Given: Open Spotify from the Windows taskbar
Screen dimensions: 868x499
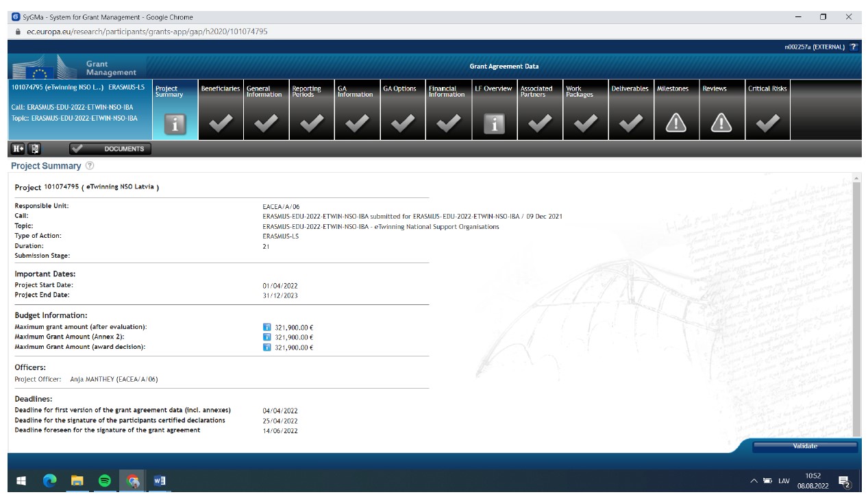Looking at the screenshot, I should pyautogui.click(x=105, y=481).
